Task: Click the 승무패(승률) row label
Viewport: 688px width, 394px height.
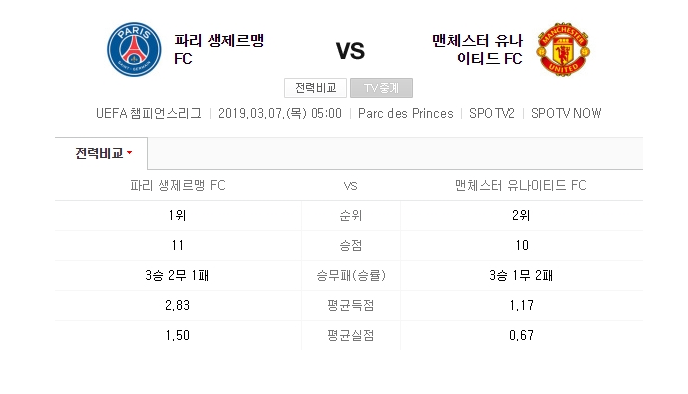Action: click(351, 276)
